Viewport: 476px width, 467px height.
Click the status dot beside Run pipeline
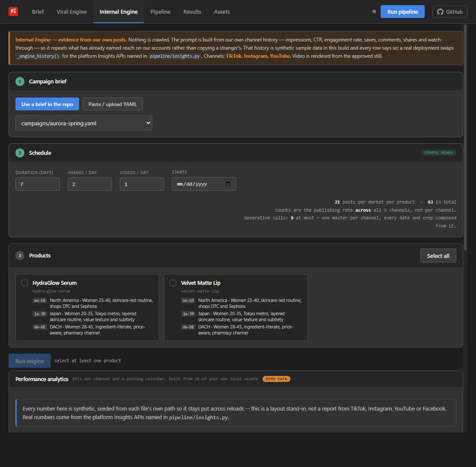click(374, 12)
